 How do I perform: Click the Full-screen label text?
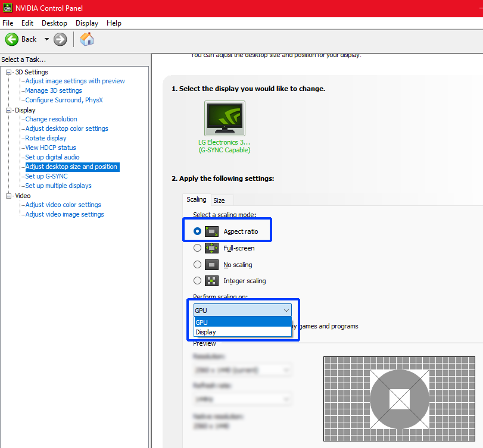[x=239, y=248]
